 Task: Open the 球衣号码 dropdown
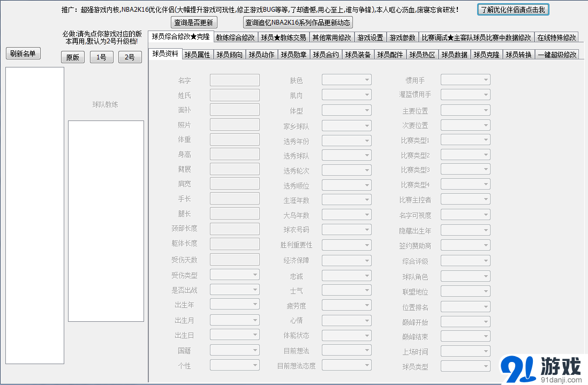tap(346, 229)
